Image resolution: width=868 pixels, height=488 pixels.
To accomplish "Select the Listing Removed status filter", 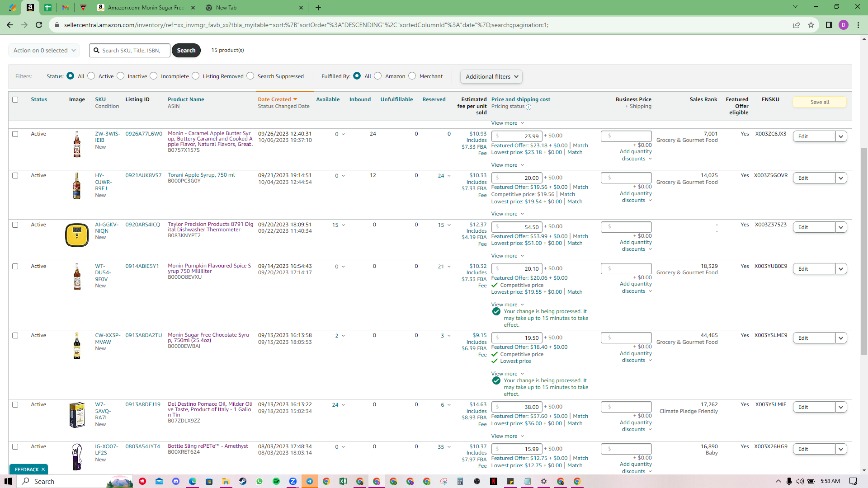I will pyautogui.click(x=196, y=76).
